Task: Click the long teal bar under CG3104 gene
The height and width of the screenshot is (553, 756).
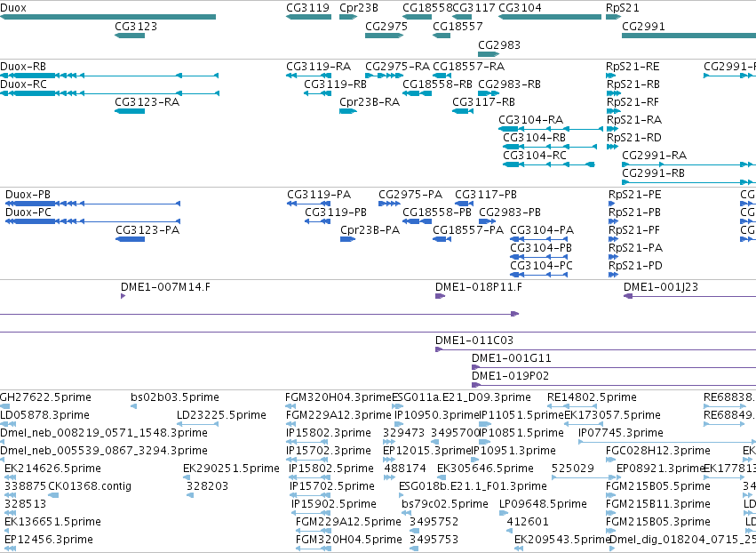Action: point(550,17)
